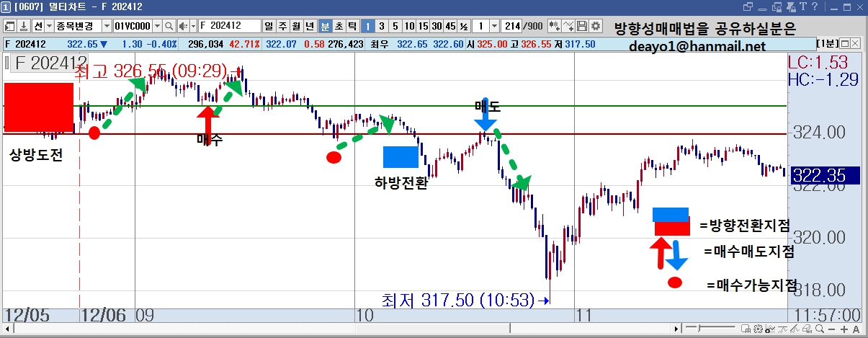This screenshot has width=868, height=338.
Task: Select the 초 seconds period toggle
Action: [339, 26]
